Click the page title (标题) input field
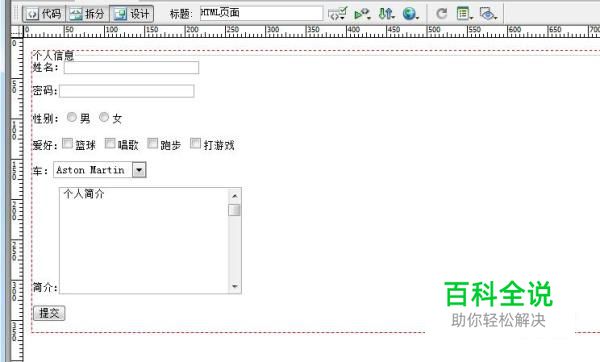Viewport: 600px width, 362px height. click(261, 13)
